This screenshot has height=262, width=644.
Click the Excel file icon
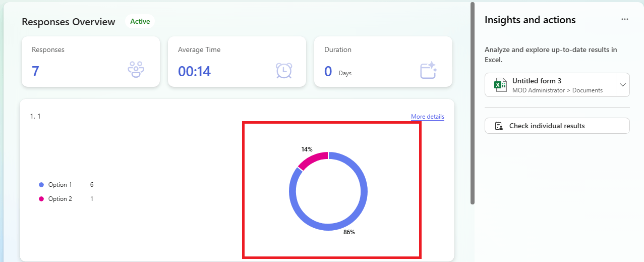[500, 85]
